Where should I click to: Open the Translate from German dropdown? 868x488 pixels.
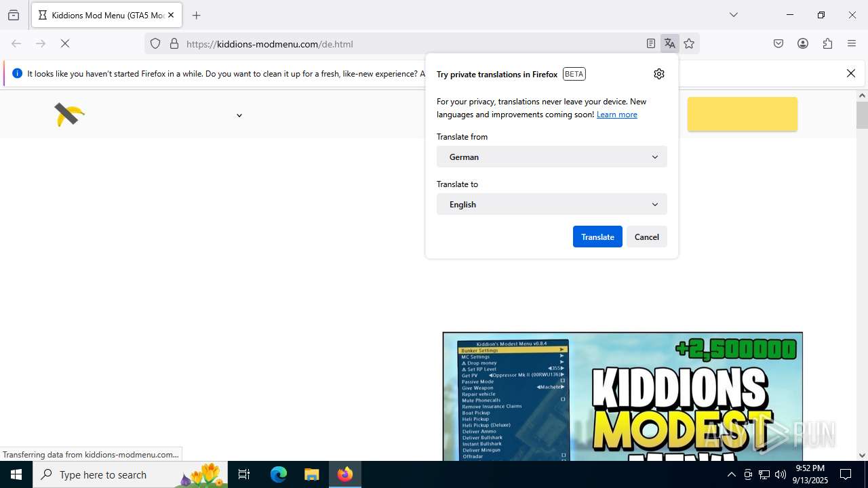pos(552,157)
